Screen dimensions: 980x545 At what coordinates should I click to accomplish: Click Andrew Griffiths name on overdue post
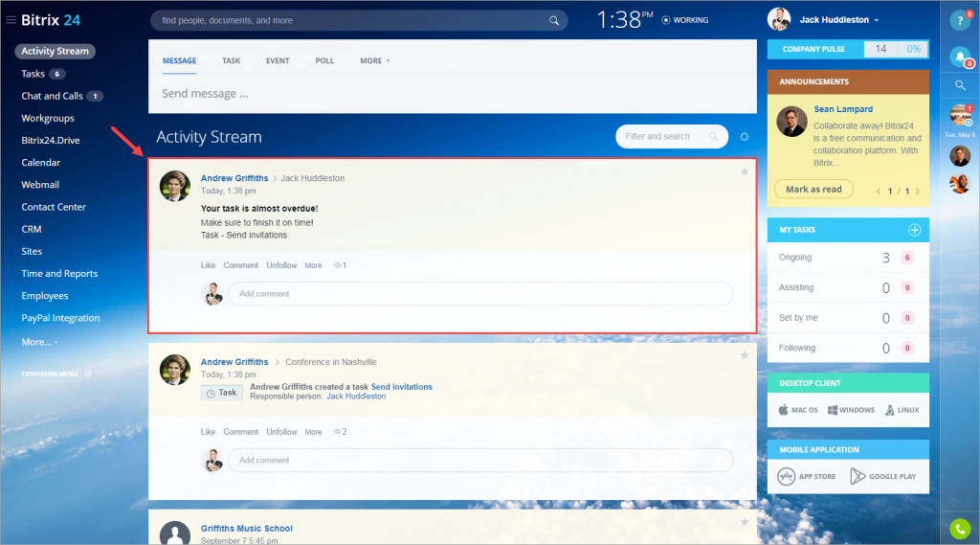(234, 178)
